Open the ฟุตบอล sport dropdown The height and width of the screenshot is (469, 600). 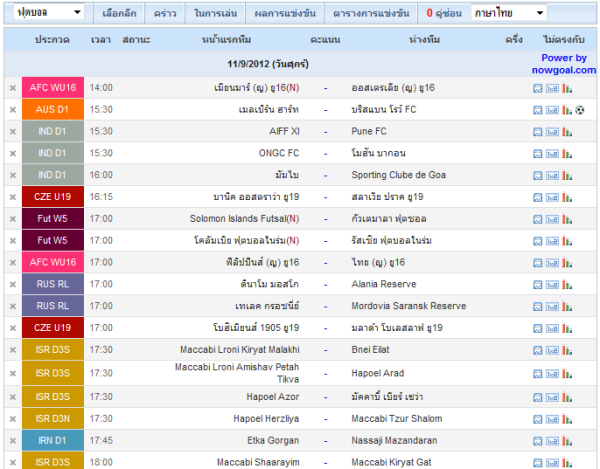pyautogui.click(x=49, y=12)
